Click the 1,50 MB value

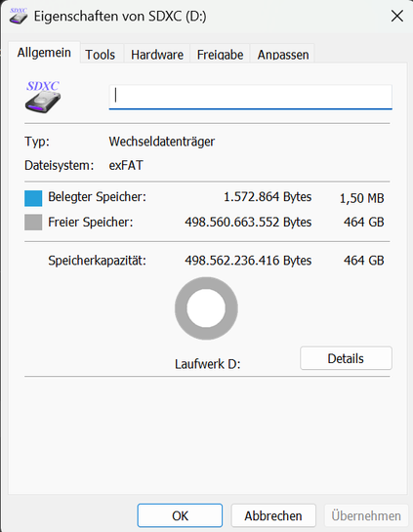pos(362,198)
